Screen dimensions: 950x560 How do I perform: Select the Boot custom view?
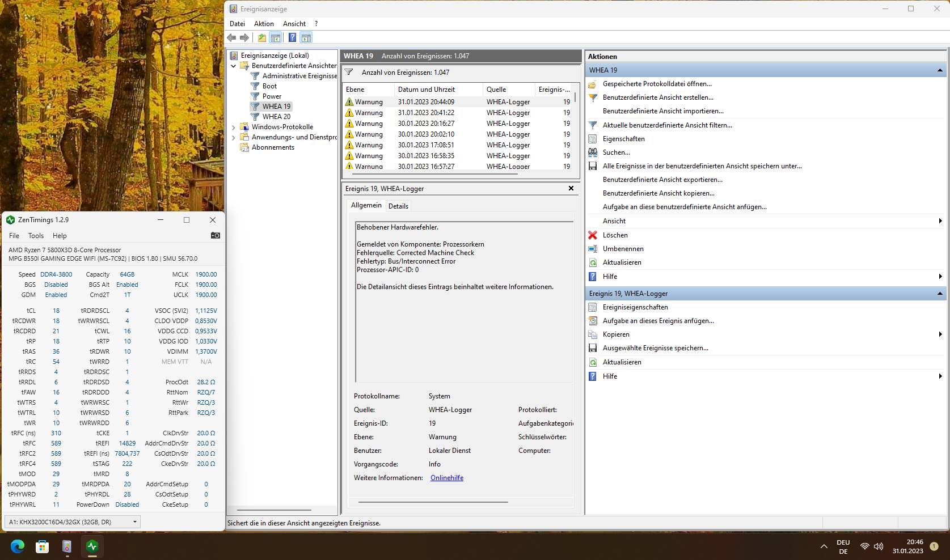tap(269, 86)
